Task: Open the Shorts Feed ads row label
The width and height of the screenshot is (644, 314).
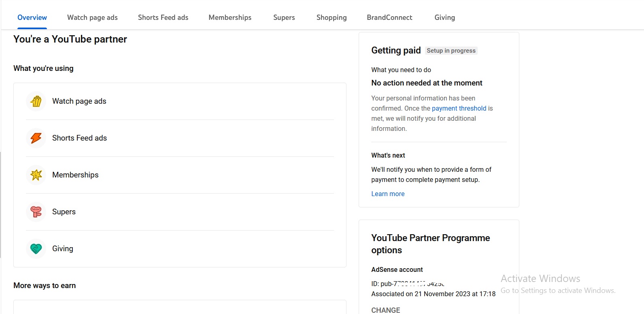Action: click(79, 138)
